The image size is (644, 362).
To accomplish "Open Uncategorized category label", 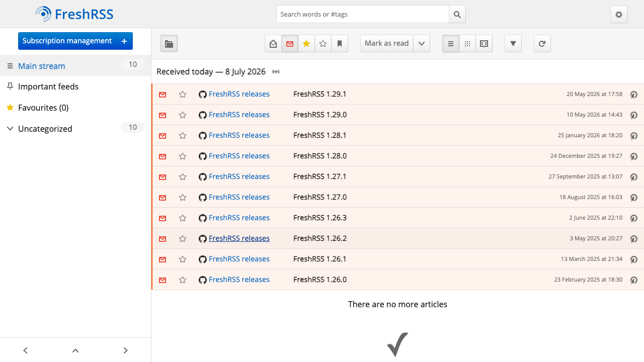I will point(45,129).
